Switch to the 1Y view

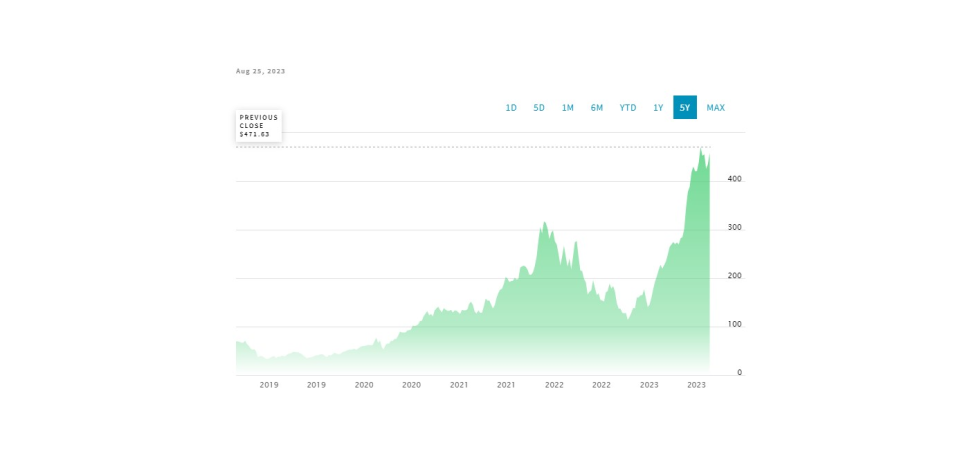(x=658, y=108)
